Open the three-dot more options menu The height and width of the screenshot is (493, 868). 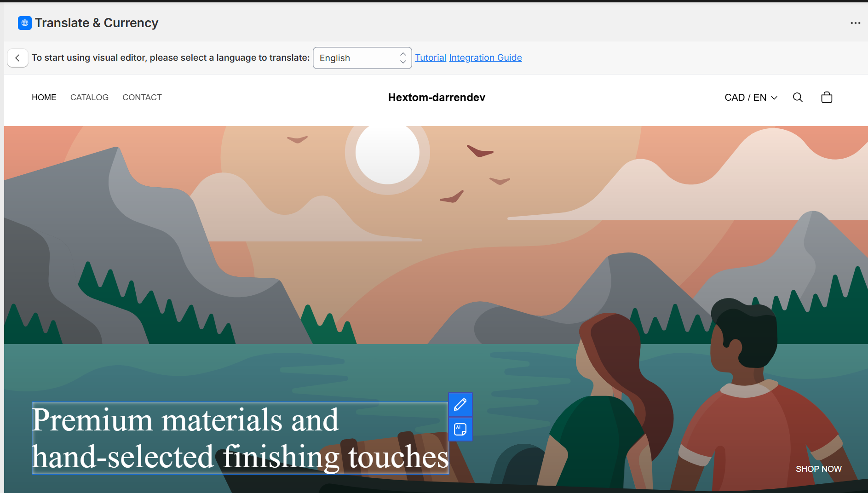point(855,23)
